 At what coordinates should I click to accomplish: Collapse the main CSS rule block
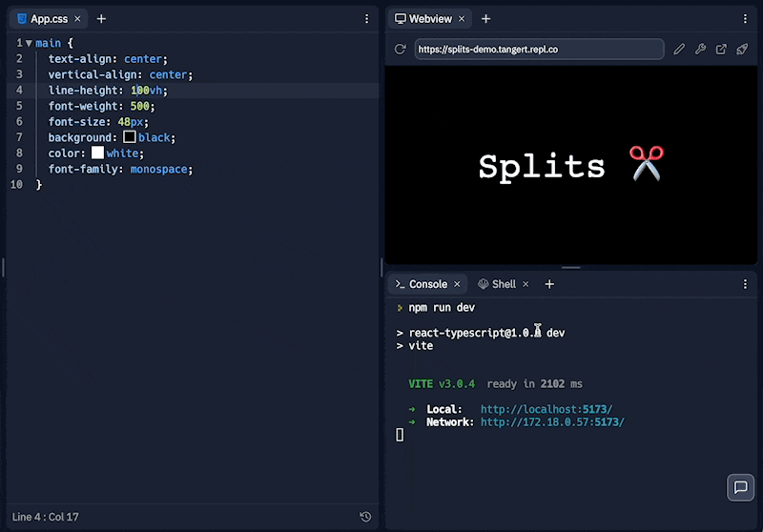29,44
